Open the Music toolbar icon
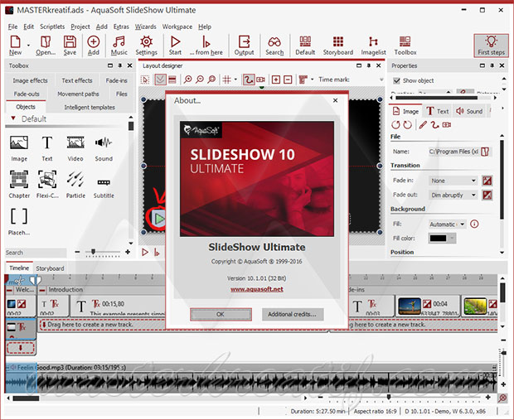 pos(119,42)
